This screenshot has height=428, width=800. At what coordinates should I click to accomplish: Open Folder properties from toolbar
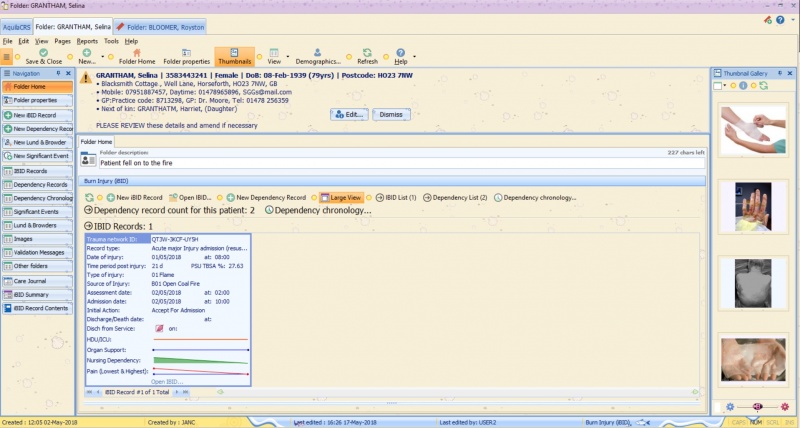click(x=186, y=57)
